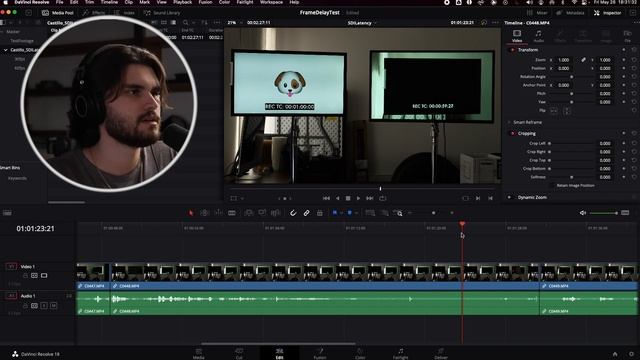Image resolution: width=640 pixels, height=360 pixels.
Task: Toggle the Linked Selection chain icon
Action: pyautogui.click(x=306, y=213)
